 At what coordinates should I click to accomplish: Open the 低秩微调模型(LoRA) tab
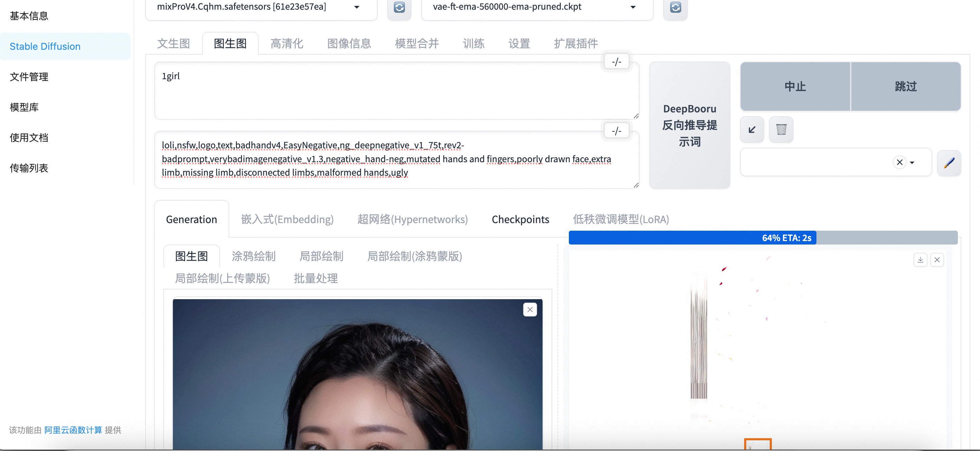click(x=620, y=220)
